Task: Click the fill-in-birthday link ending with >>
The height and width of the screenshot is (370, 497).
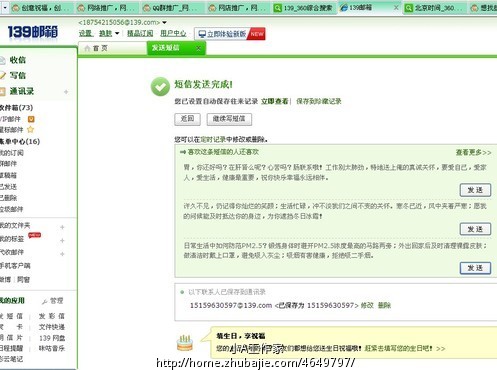Action: [405, 348]
